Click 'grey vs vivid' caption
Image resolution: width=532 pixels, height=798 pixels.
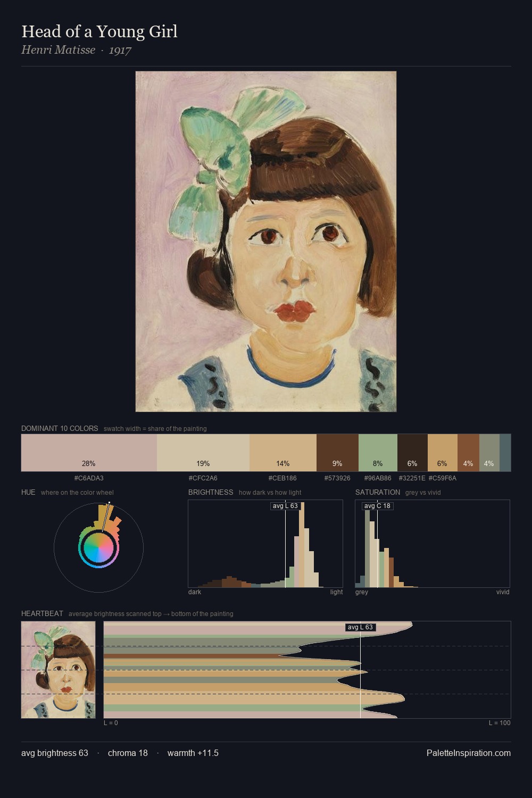pyautogui.click(x=423, y=493)
